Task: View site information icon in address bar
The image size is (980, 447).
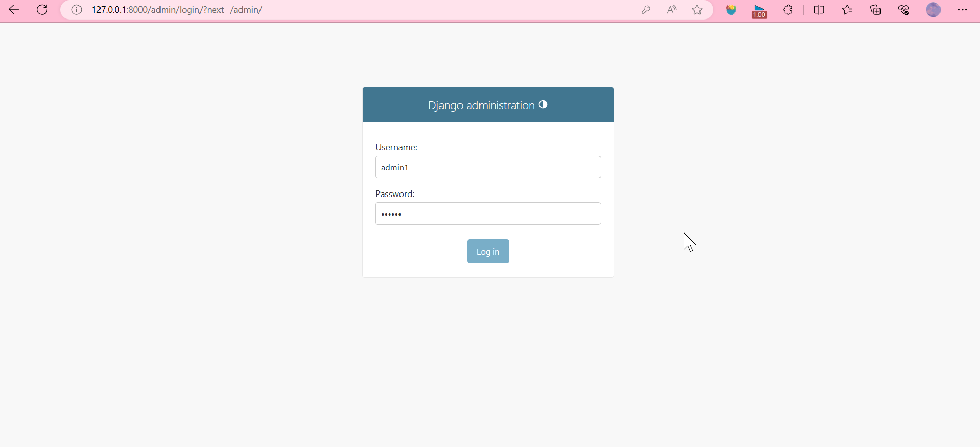Action: click(x=76, y=10)
